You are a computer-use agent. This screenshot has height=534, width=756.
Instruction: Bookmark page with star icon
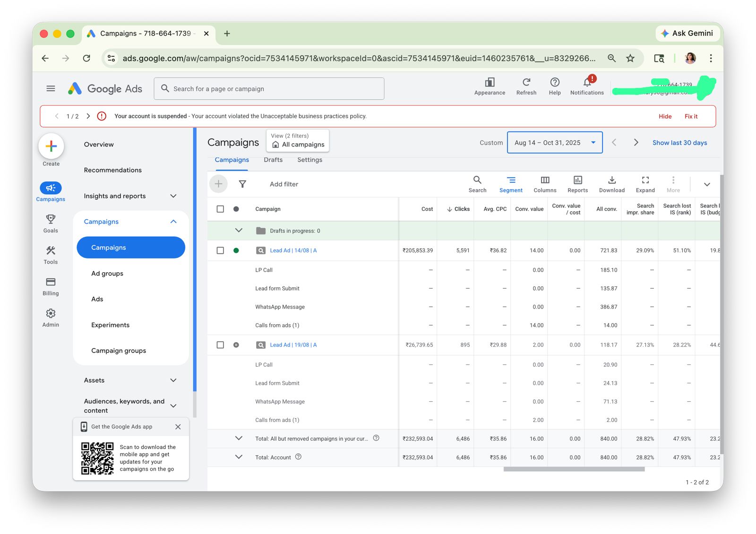pyautogui.click(x=630, y=58)
